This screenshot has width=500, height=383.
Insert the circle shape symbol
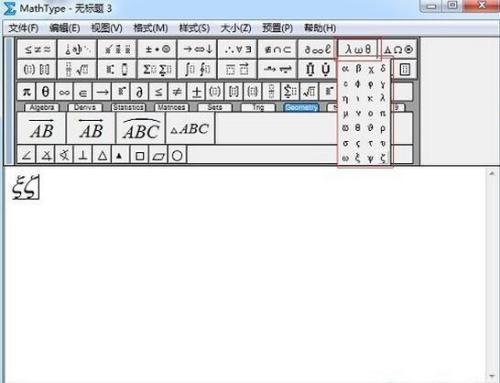pos(177,155)
